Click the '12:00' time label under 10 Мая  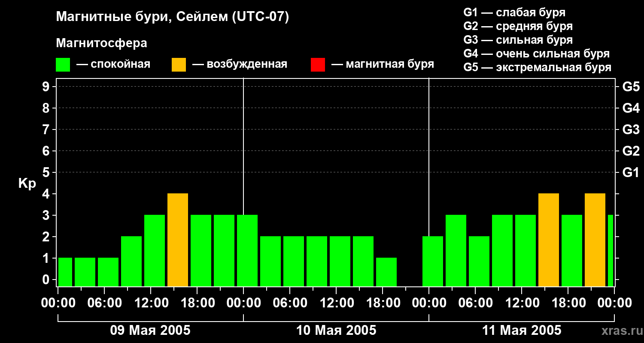337,303
